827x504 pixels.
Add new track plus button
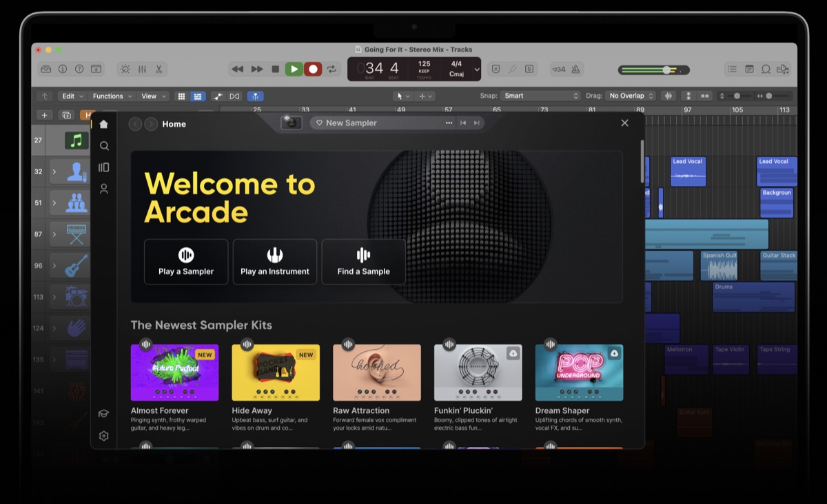pyautogui.click(x=45, y=115)
